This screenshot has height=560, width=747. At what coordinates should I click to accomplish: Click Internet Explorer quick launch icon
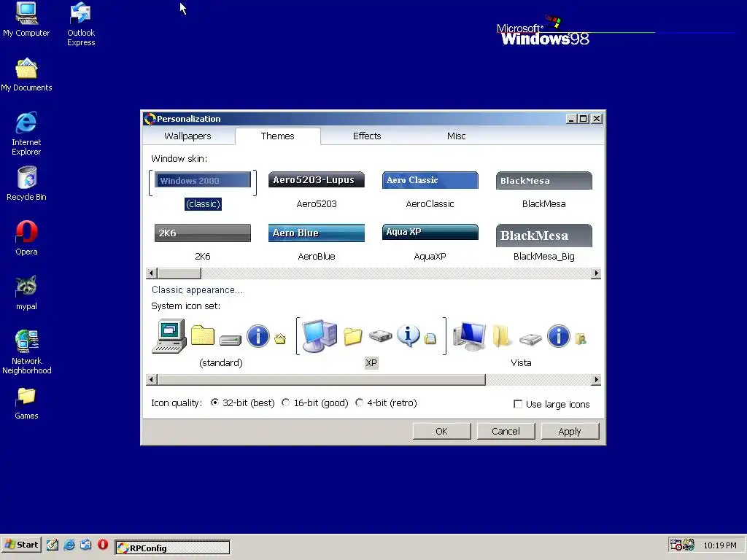[x=69, y=545]
